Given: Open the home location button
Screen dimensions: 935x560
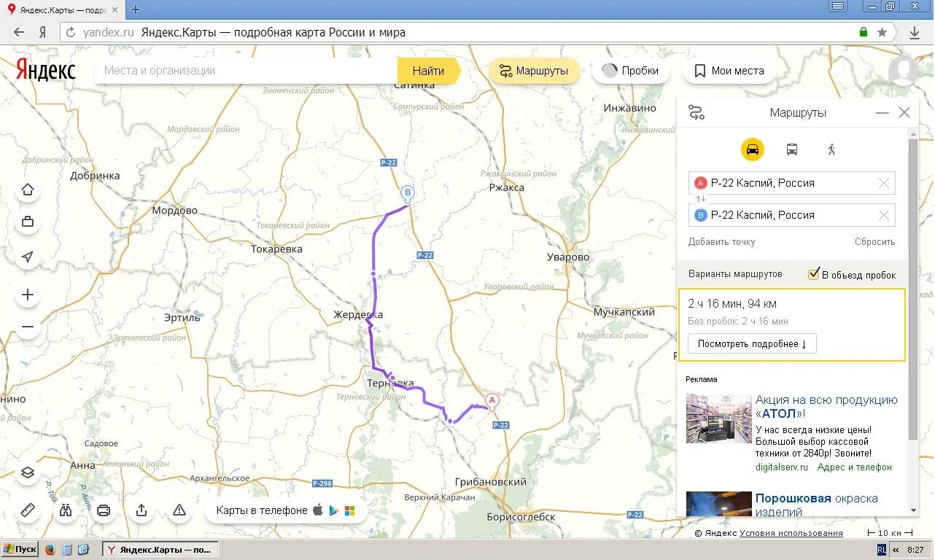Looking at the screenshot, I should [x=28, y=190].
